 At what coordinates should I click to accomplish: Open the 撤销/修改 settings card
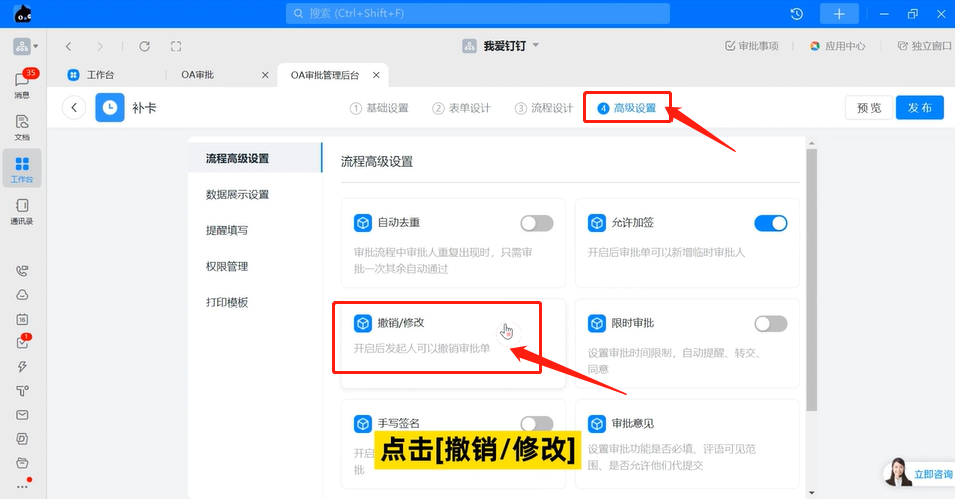[453, 343]
